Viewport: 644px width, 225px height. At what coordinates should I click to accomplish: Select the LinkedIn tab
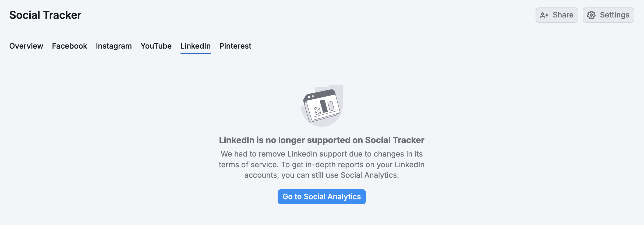(195, 46)
